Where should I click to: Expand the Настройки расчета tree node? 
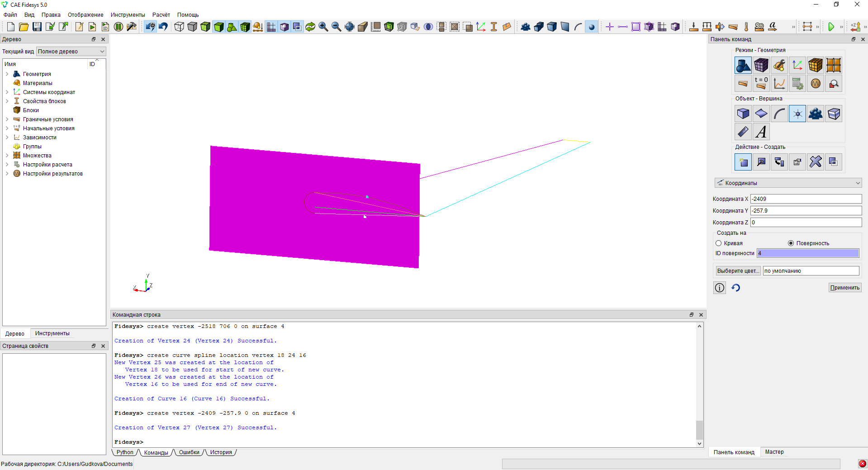pyautogui.click(x=7, y=165)
